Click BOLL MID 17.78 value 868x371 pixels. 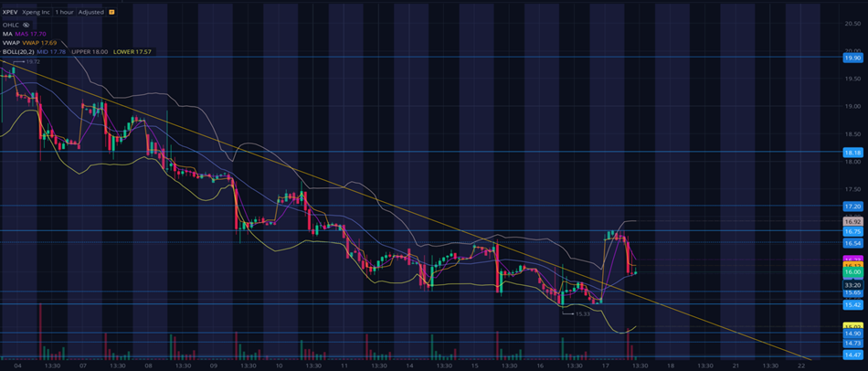click(52, 52)
